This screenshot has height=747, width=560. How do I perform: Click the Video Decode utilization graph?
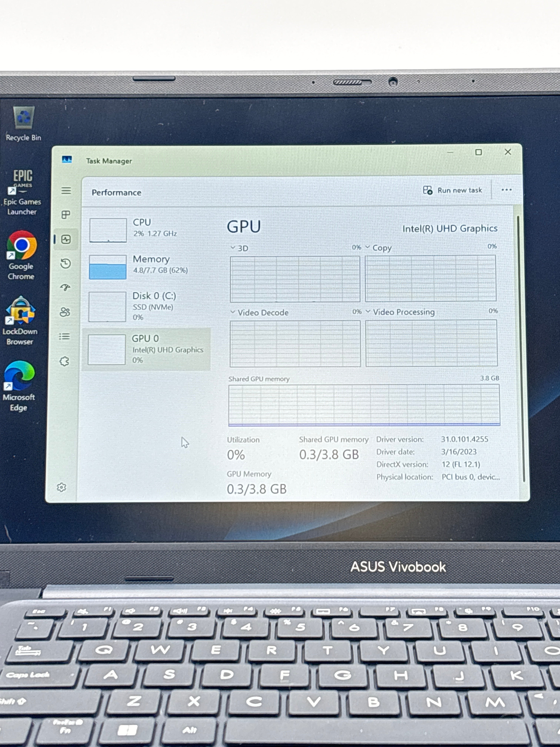(295, 344)
